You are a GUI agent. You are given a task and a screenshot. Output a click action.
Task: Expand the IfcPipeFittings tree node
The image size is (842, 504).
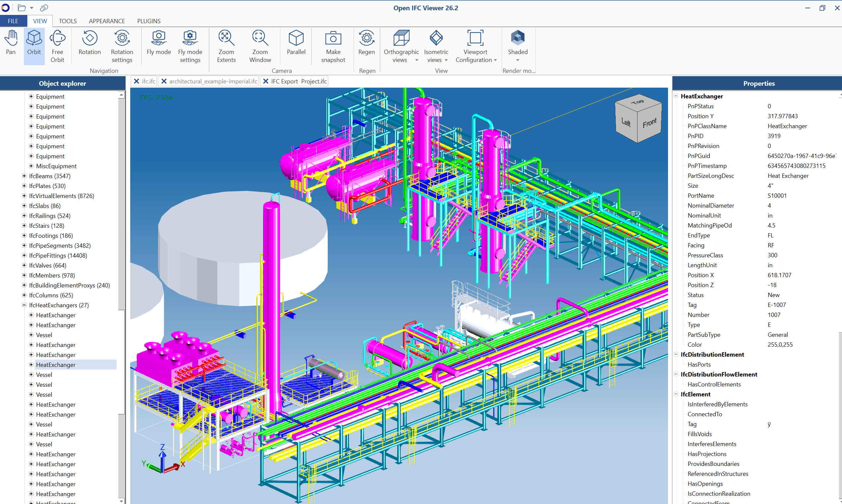[x=24, y=255]
